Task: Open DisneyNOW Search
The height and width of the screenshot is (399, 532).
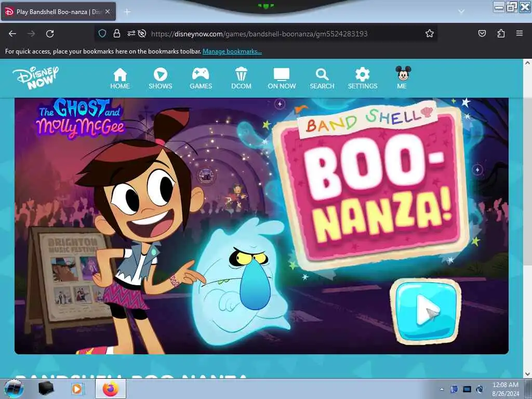Action: point(322,78)
